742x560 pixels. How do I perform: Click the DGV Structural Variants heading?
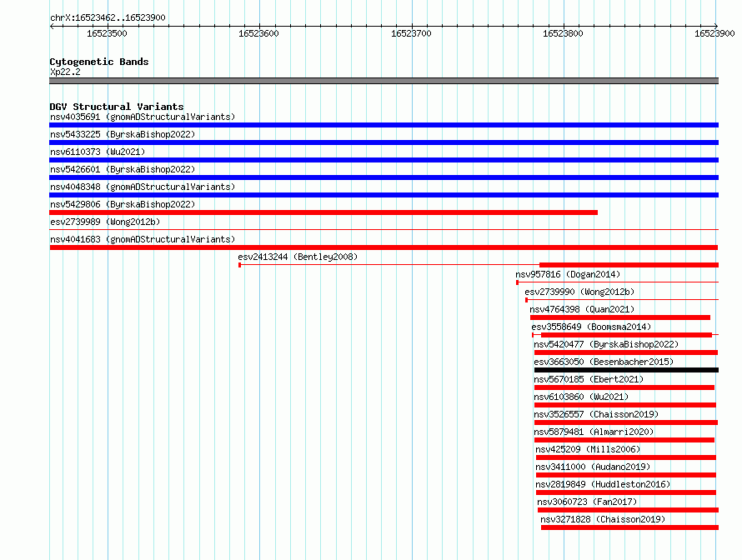click(x=117, y=107)
